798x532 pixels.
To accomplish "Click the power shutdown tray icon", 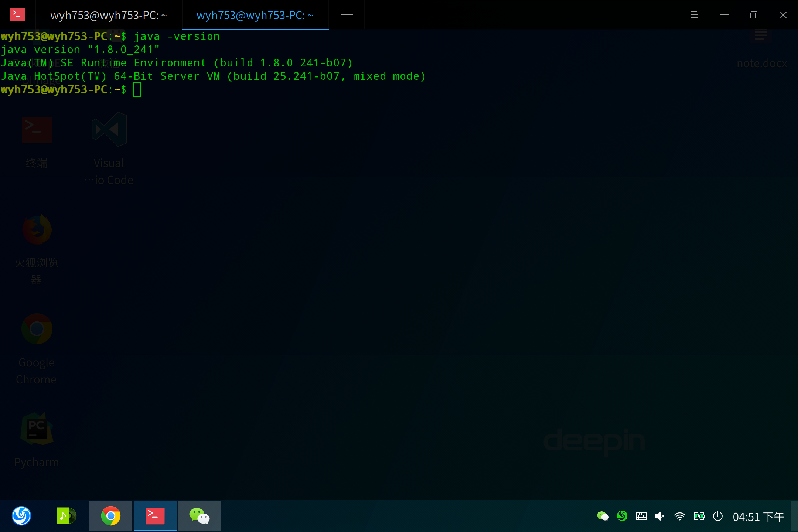I will tap(718, 516).
